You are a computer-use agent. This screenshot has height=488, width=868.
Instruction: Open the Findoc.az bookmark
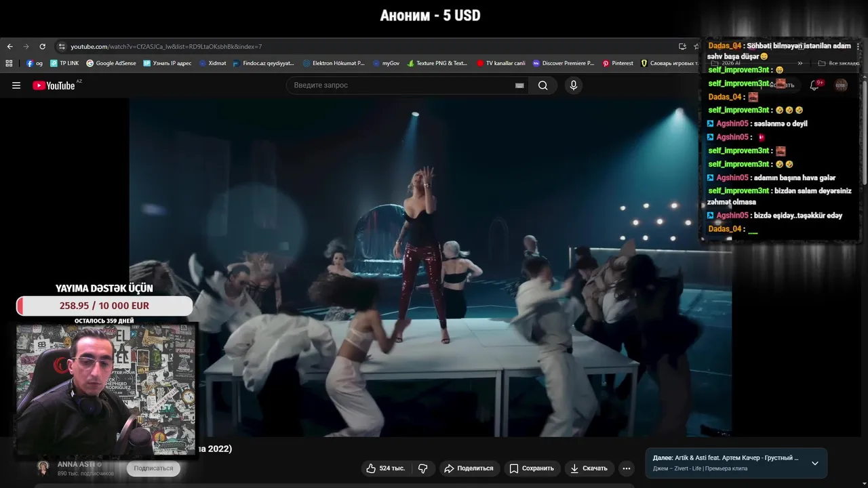click(x=264, y=63)
